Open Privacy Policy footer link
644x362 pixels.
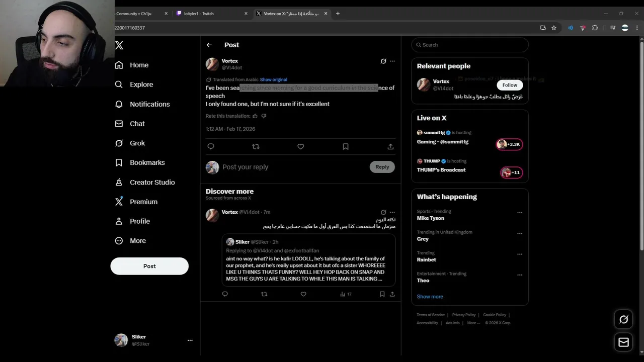(464, 315)
